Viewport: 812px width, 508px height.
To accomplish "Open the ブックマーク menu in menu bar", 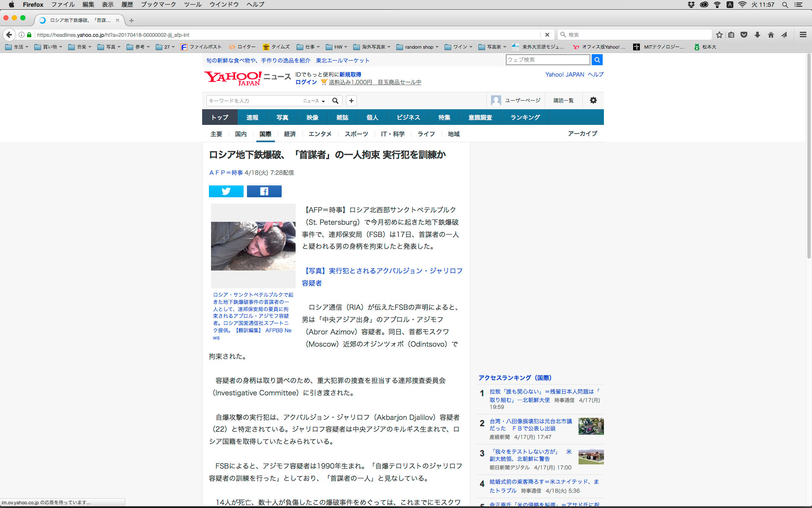I will click(158, 5).
